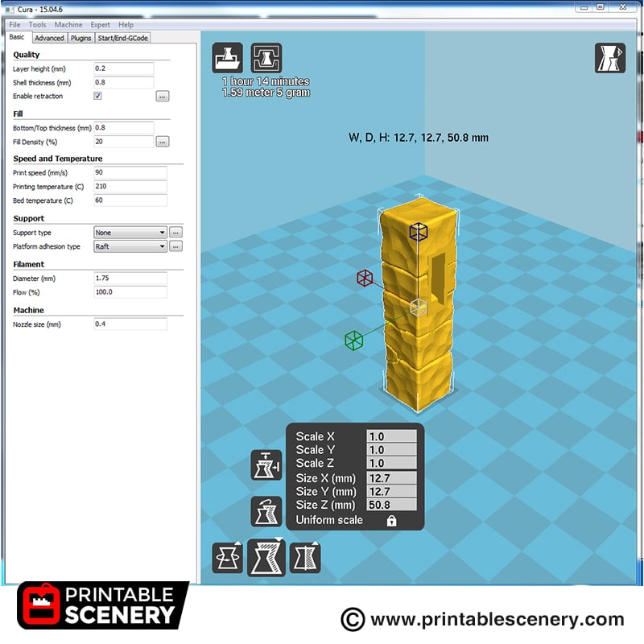The image size is (644, 644).
Task: Click the Cura app icon in title bar
Action: 10,9
